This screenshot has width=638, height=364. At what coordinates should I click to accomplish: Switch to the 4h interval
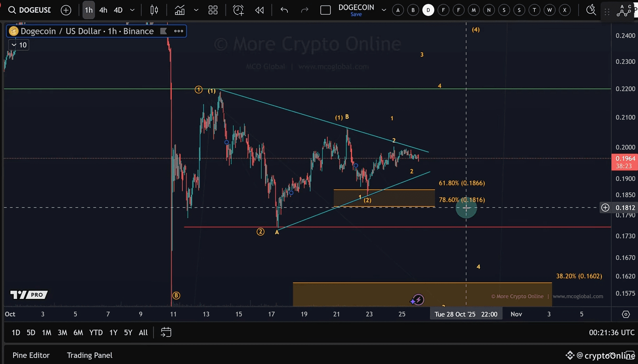click(x=103, y=10)
